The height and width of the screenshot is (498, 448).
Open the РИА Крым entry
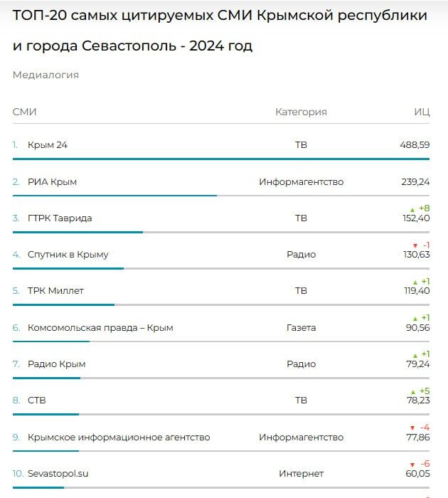click(x=52, y=182)
